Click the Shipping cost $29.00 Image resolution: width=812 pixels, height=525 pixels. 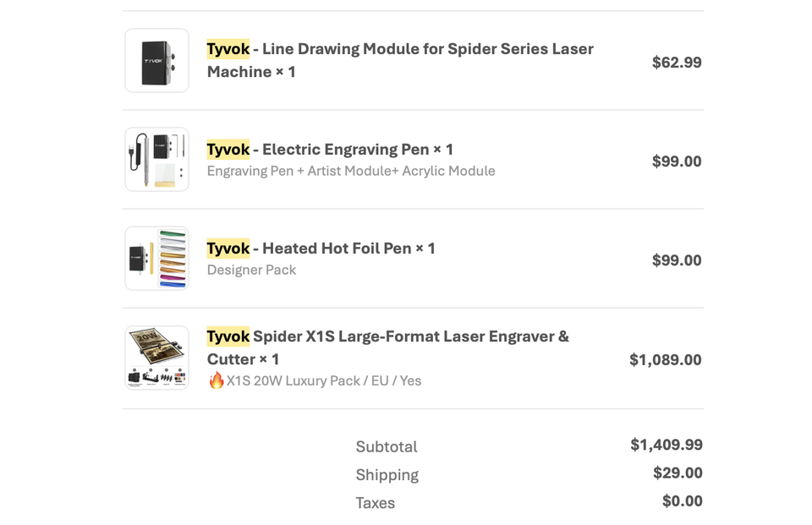pos(678,473)
